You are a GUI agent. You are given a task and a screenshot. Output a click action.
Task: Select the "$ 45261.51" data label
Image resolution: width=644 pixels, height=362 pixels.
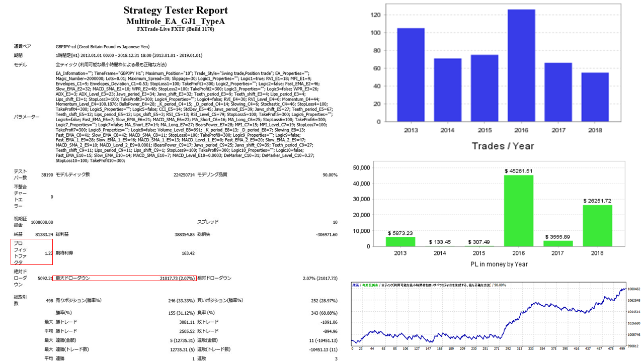[519, 171]
